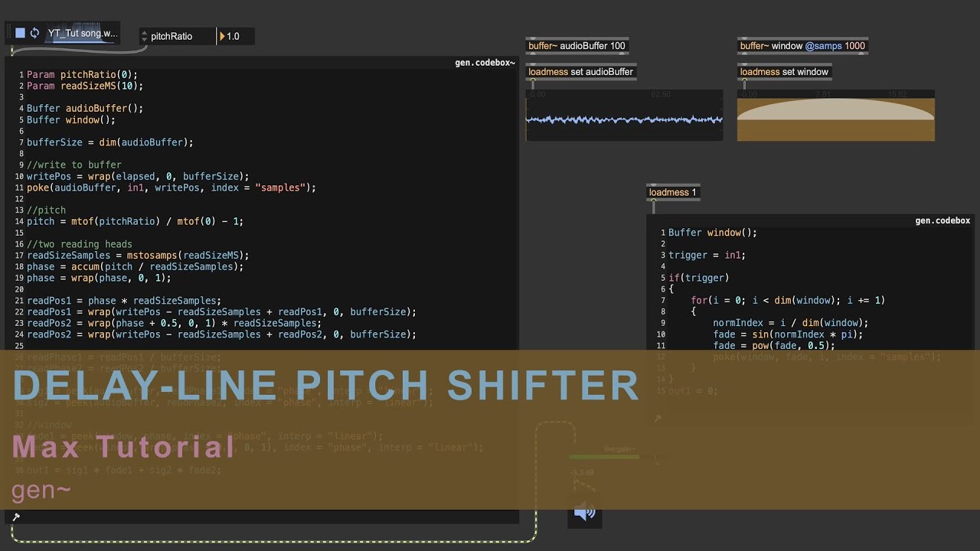Click the line "readSizeSamples = mstosamps(readSizeMS);"
Screen dimensions: 980x551
point(138,256)
